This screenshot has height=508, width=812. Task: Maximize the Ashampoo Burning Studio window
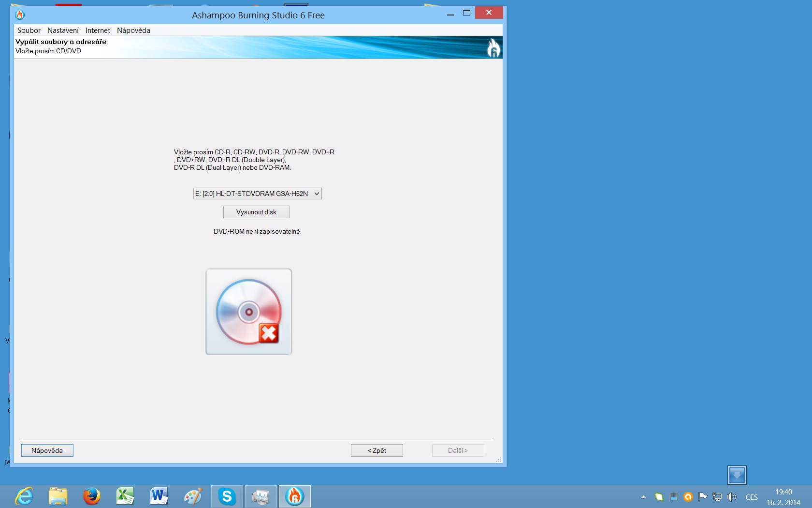click(466, 13)
